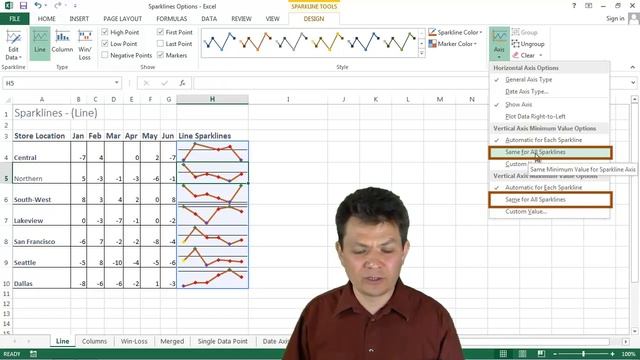Viewport: 640px width, 360px height.
Task: Toggle the Markers checkbox
Action: click(160, 55)
